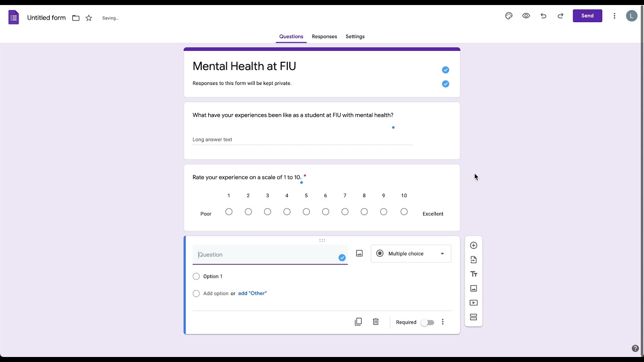Select rating 1 radio button
The image size is (644, 362).
pos(229,212)
